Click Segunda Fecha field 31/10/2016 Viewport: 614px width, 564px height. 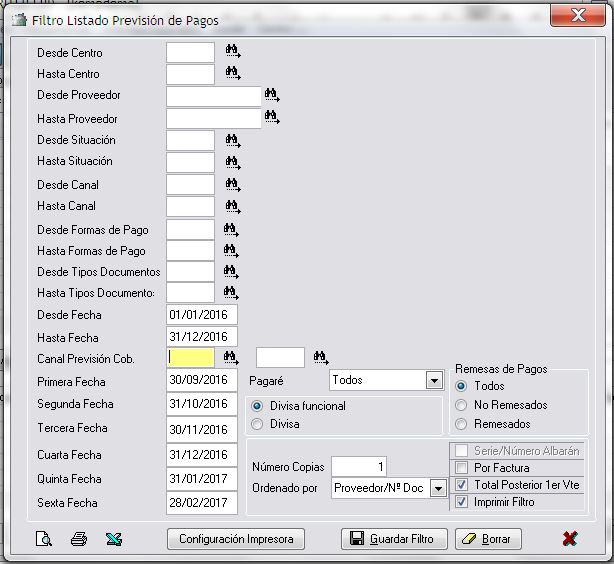pyautogui.click(x=202, y=404)
